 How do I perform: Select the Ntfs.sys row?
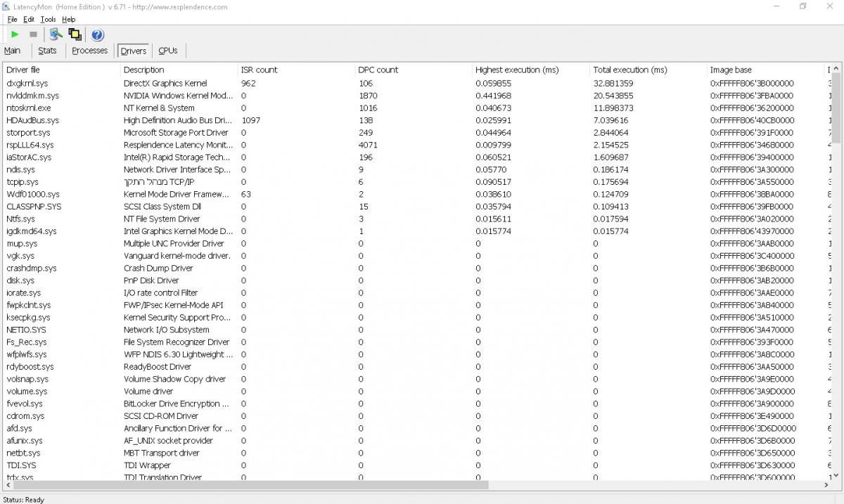point(416,219)
